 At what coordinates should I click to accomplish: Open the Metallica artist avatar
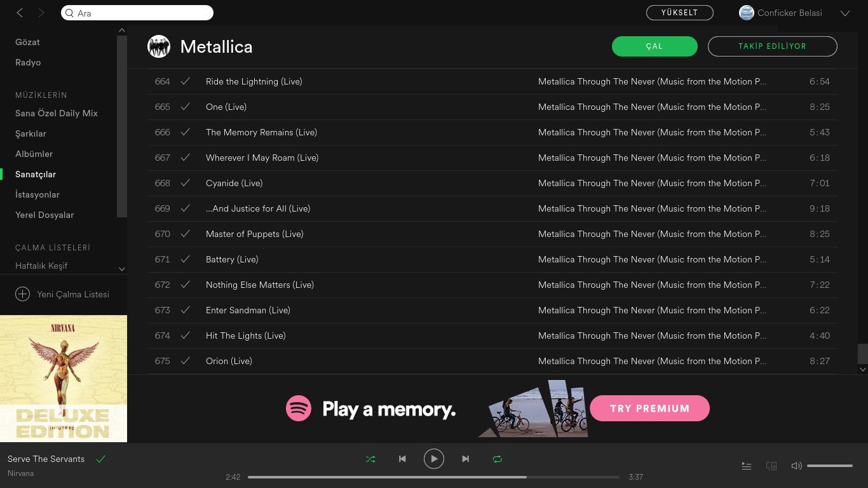[159, 46]
